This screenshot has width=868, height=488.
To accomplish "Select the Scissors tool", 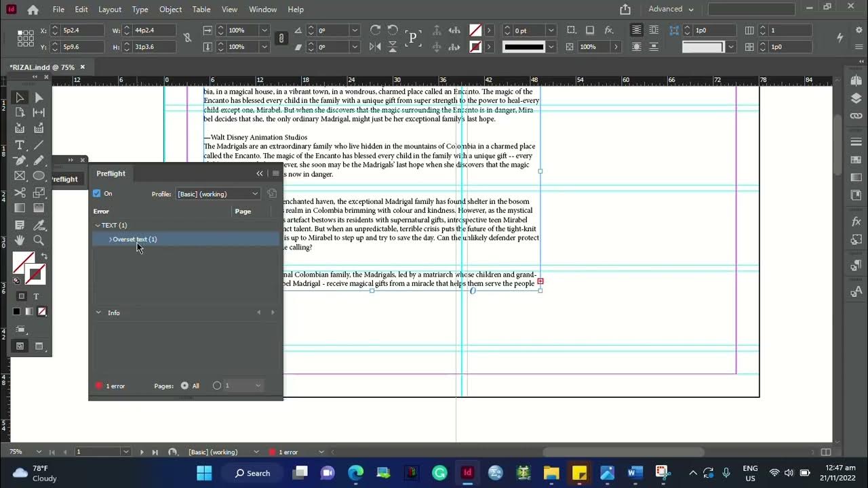I will [20, 193].
